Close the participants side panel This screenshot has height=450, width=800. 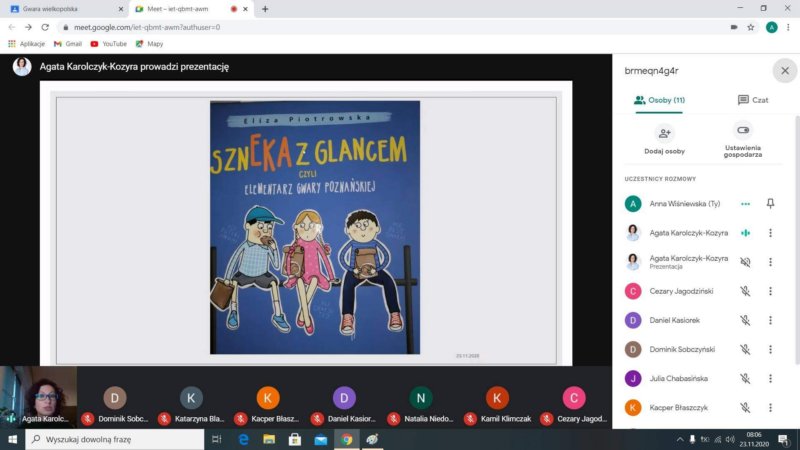(785, 70)
